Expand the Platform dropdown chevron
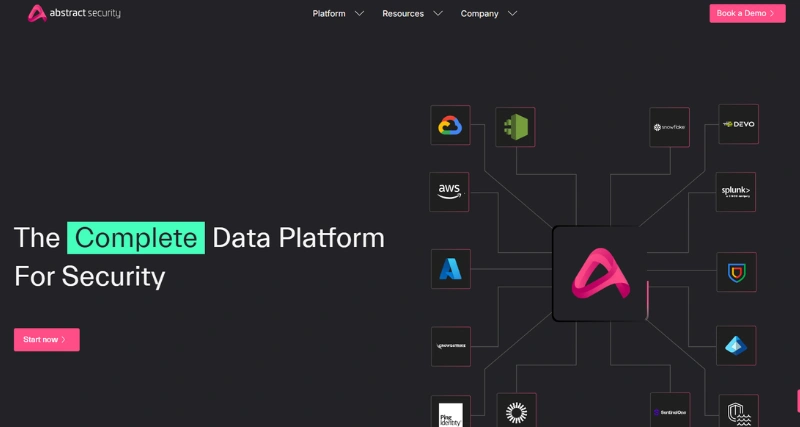Screen dimensions: 800x427 coord(359,14)
